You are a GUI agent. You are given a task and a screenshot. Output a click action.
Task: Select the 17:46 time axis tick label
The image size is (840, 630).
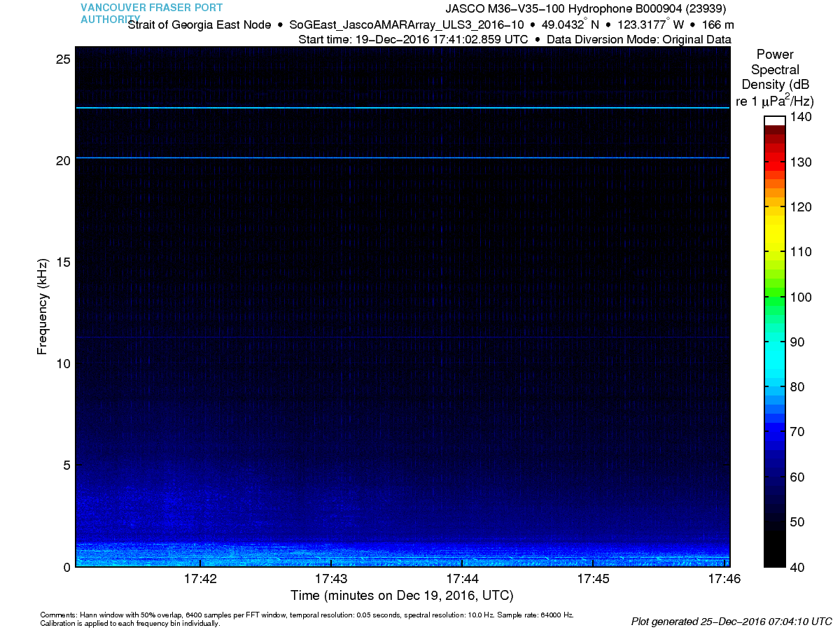coord(724,579)
